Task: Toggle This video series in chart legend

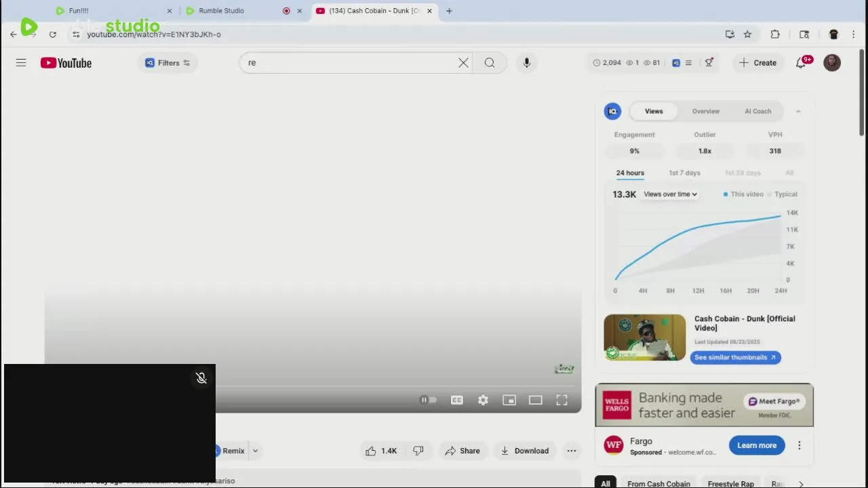Action: 743,195
